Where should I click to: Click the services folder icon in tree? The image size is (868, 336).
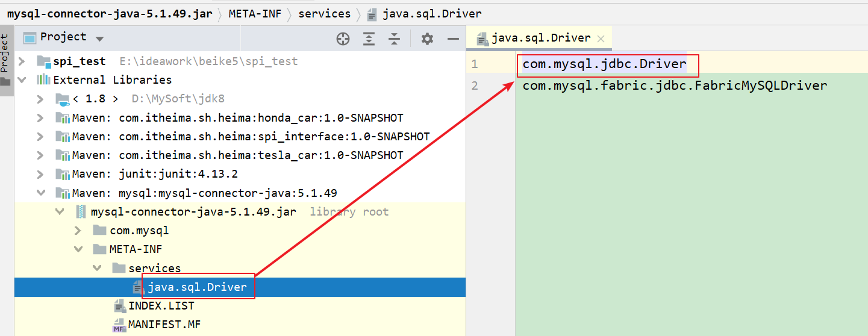119,269
